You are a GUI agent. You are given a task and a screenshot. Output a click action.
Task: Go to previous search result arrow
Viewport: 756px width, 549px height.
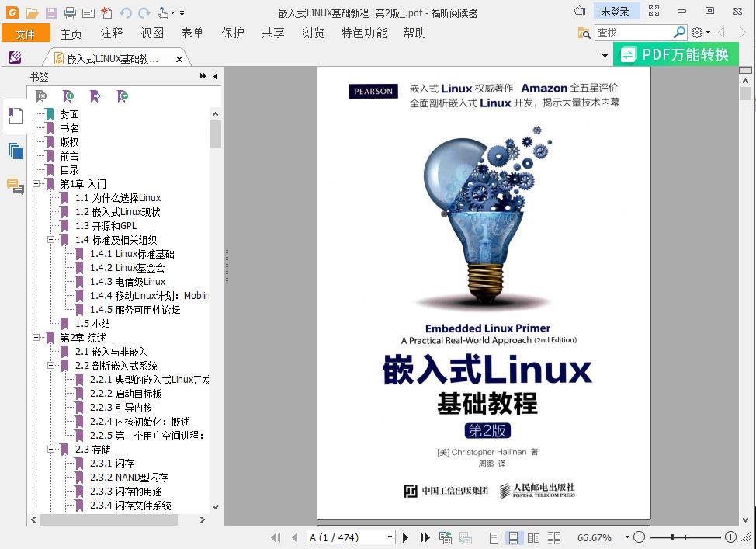pyautogui.click(x=721, y=33)
